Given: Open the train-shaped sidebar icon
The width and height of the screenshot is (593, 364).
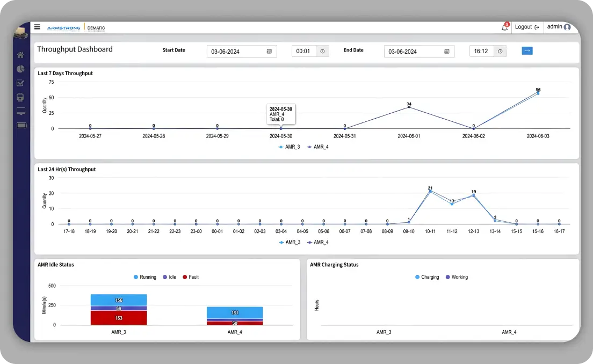Looking at the screenshot, I should 20,98.
